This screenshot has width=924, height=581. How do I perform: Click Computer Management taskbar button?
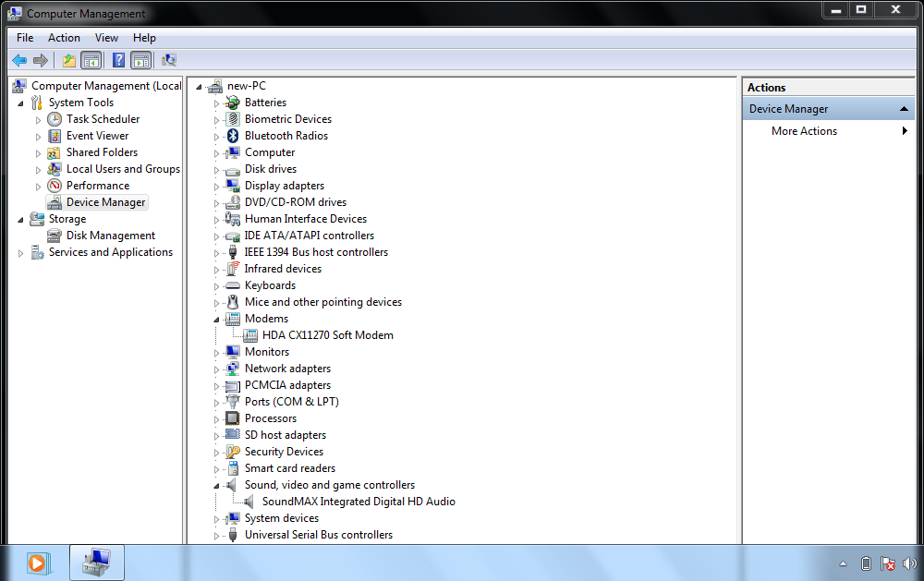pyautogui.click(x=97, y=563)
